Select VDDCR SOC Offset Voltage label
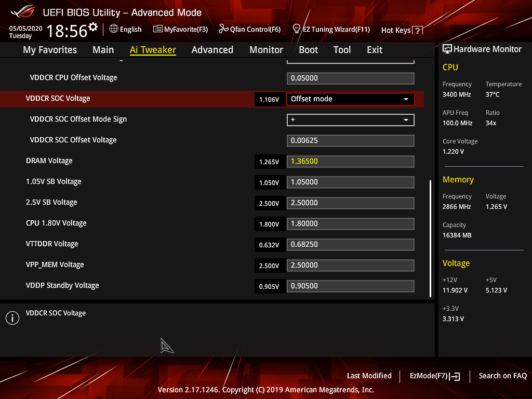 click(73, 140)
